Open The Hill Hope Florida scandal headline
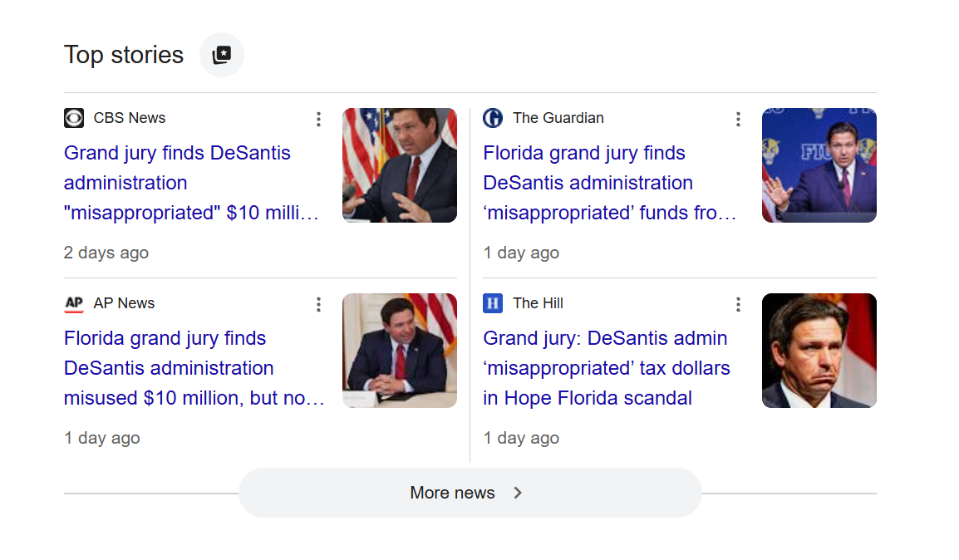Viewport: 959px width, 560px height. (607, 368)
